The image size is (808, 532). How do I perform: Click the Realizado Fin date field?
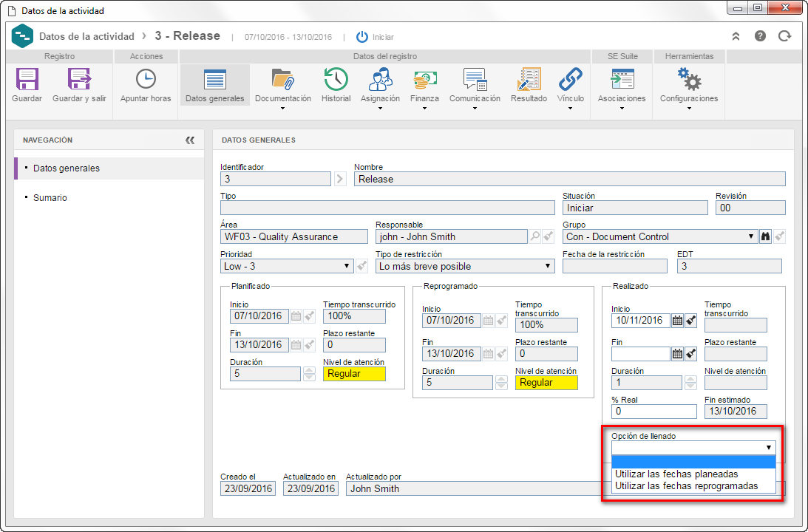point(640,354)
